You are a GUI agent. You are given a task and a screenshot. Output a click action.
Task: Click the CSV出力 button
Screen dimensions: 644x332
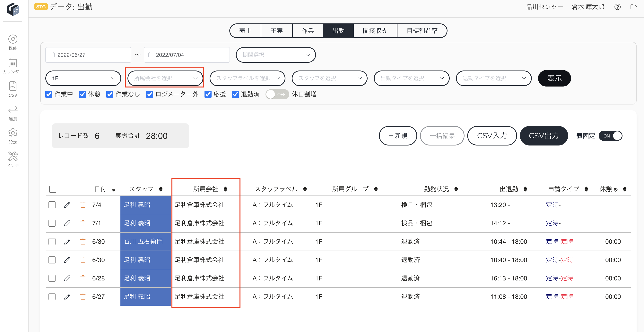[544, 136]
